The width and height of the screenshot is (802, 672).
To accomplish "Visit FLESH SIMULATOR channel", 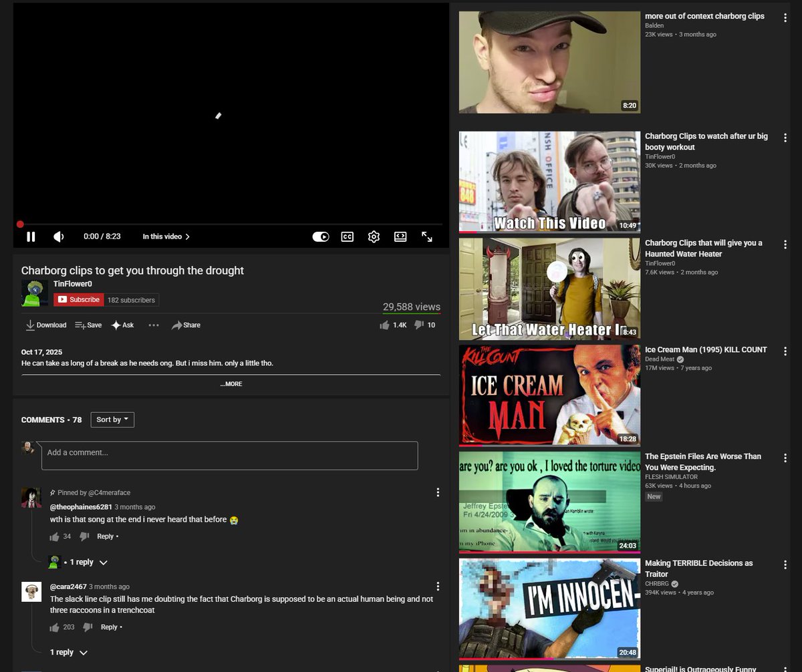I will (671, 477).
